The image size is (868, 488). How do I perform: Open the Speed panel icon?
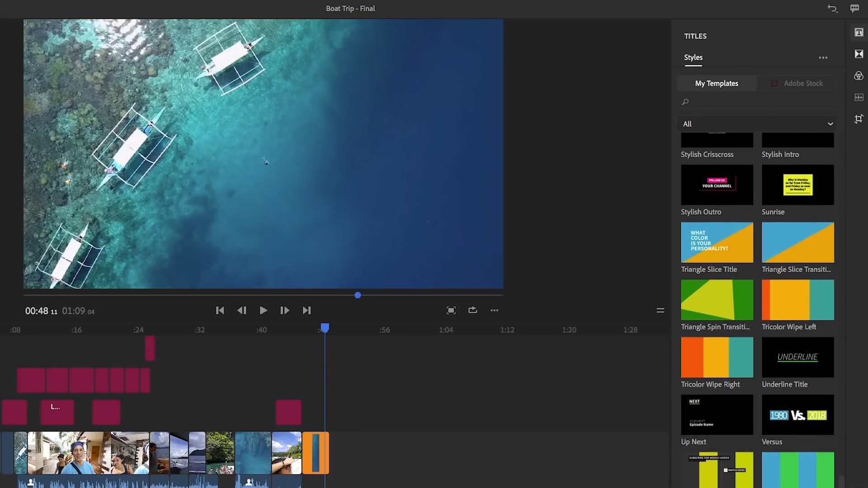click(859, 98)
